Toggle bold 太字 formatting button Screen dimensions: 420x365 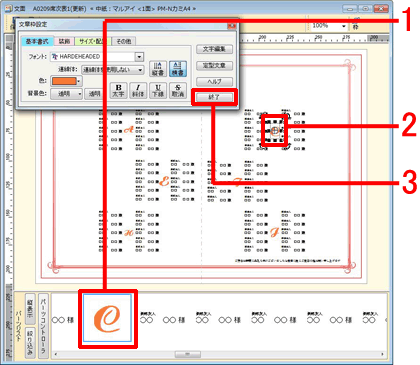click(x=118, y=90)
